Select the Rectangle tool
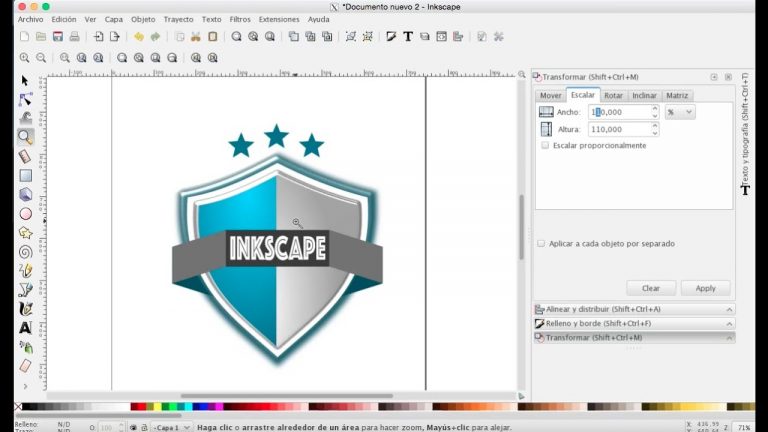 25,175
